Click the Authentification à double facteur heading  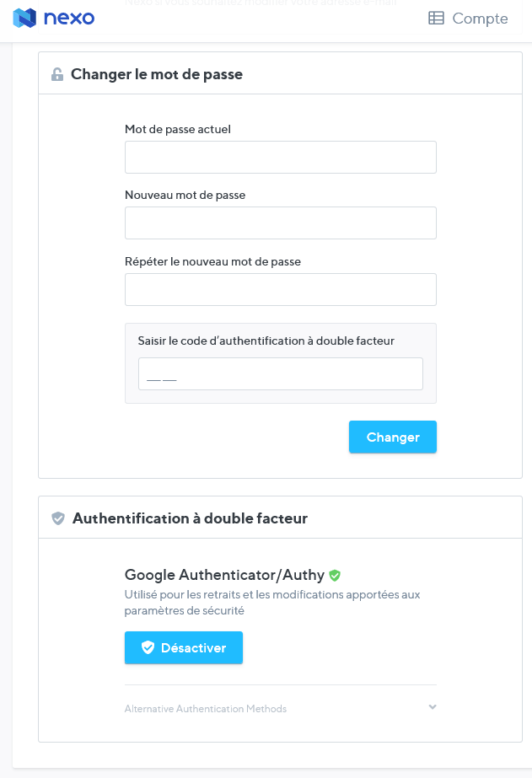click(190, 518)
